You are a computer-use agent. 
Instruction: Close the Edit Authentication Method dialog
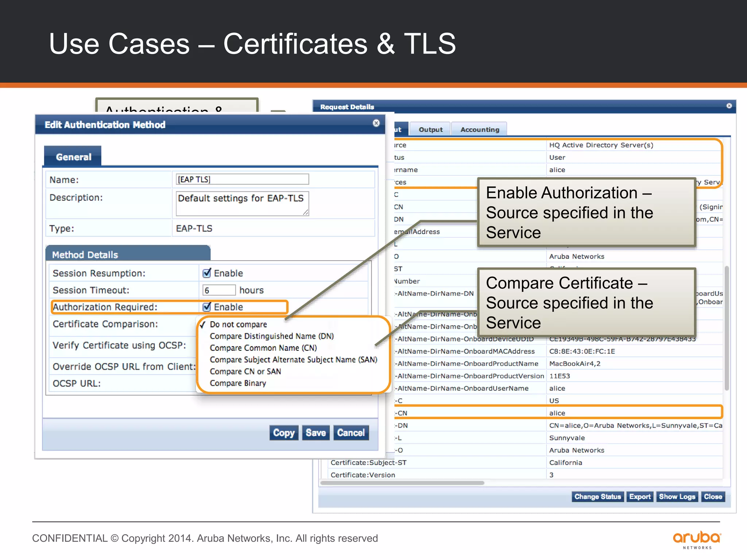pyautogui.click(x=376, y=123)
